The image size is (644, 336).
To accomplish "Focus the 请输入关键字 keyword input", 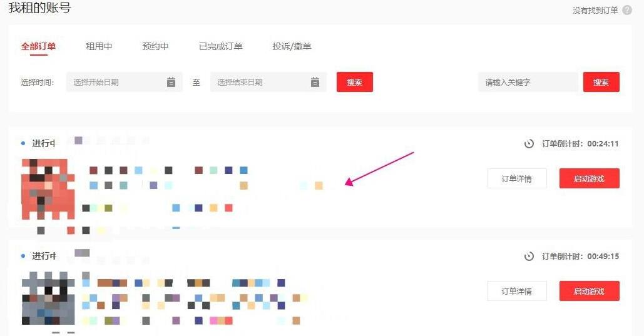I will point(527,82).
